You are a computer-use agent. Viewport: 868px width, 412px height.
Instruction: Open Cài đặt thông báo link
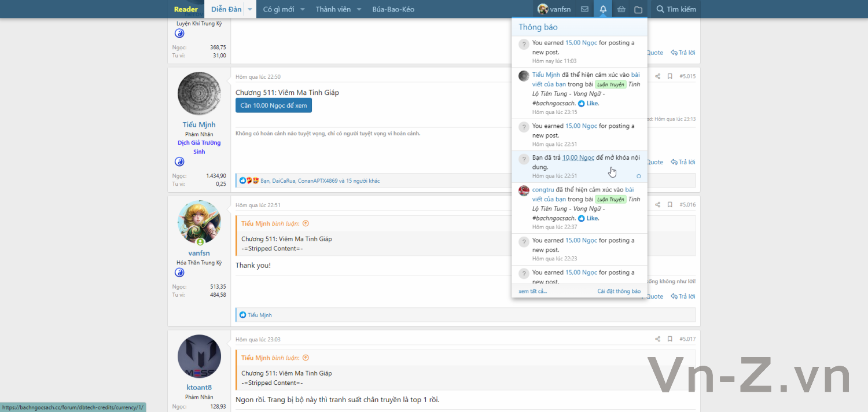[x=619, y=291]
